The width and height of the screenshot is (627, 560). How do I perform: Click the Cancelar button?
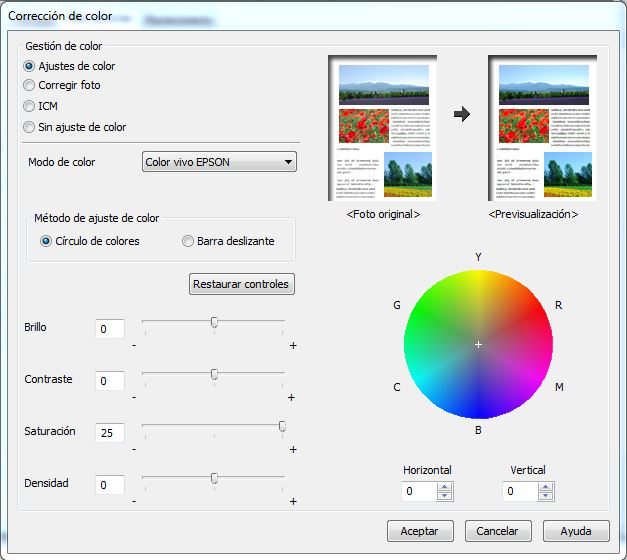pos(498,531)
